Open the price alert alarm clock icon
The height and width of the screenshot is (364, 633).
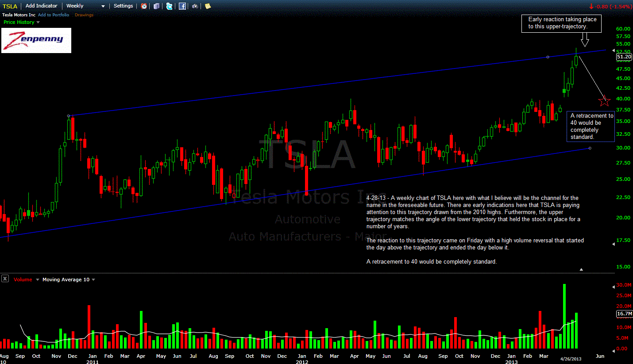(x=144, y=6)
